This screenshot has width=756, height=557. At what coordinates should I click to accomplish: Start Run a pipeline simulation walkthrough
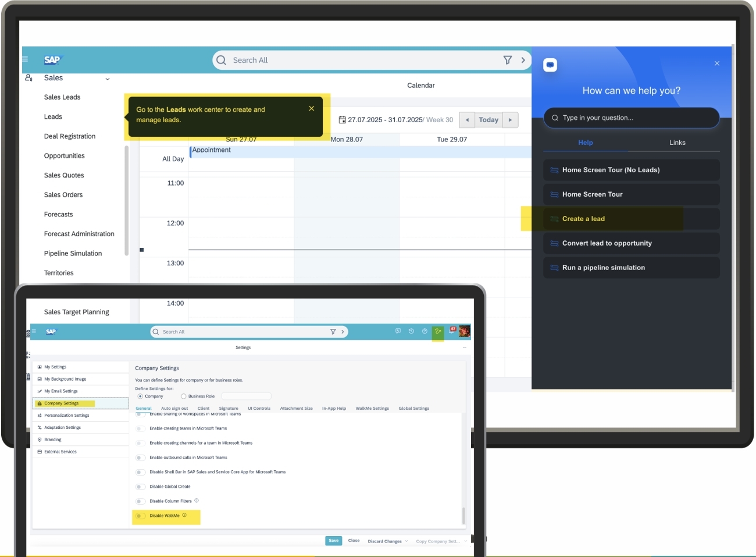click(632, 268)
